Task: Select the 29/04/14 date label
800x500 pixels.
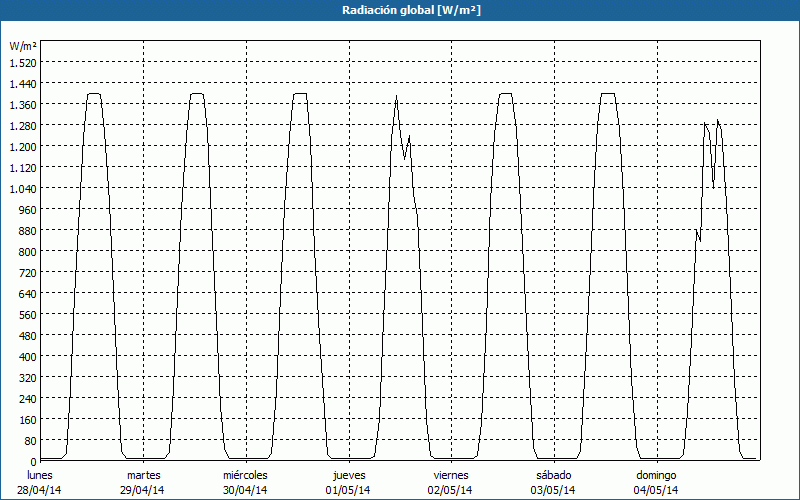Action: (x=143, y=490)
